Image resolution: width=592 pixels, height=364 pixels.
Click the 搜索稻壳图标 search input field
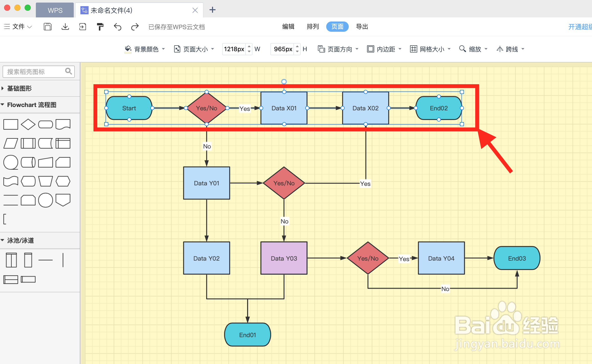tap(36, 71)
